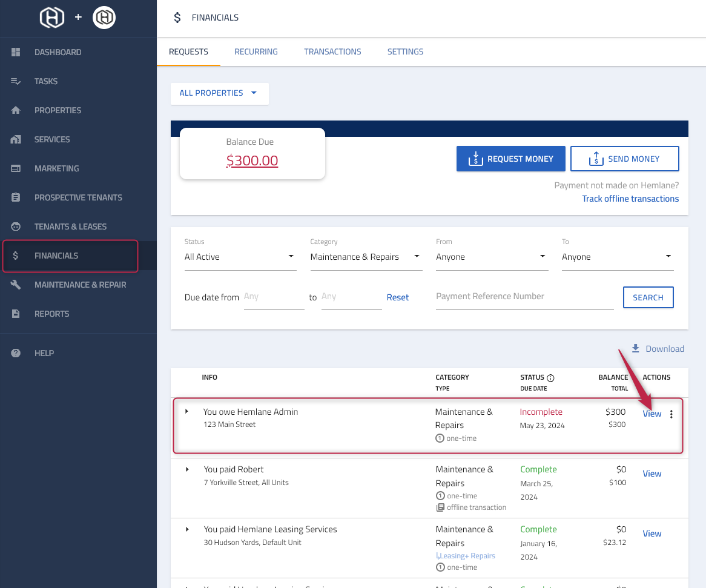
Task: Click one-time icon in Robert row
Action: point(440,496)
